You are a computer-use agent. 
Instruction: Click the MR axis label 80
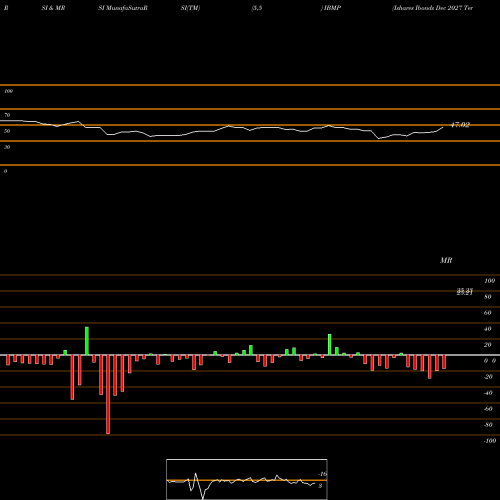[x=488, y=297]
